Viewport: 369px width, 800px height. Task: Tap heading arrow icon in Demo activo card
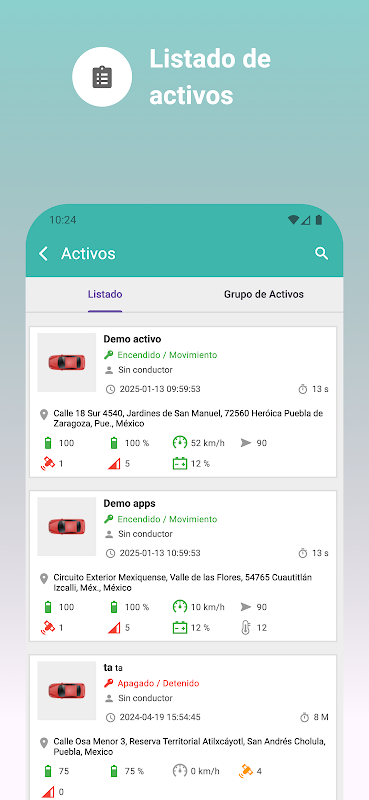(x=246, y=443)
